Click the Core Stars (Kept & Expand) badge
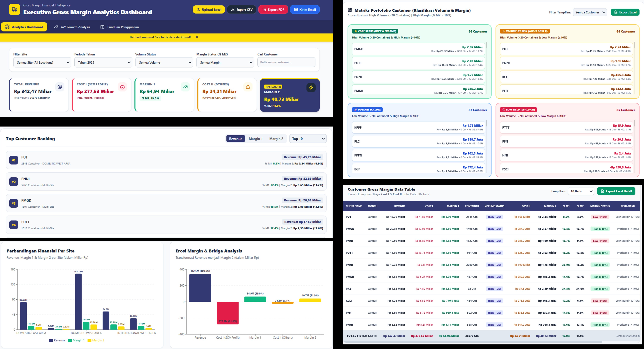The height and width of the screenshot is (349, 644). [x=375, y=31]
